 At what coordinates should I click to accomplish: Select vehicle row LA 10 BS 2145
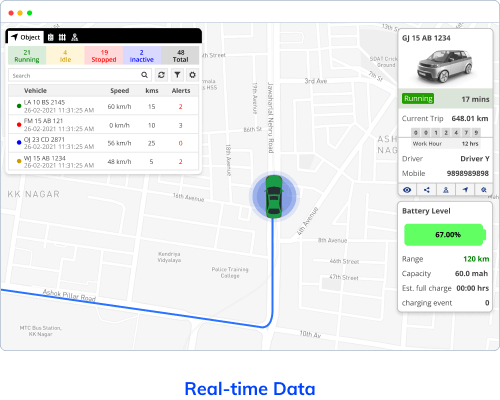tap(103, 106)
